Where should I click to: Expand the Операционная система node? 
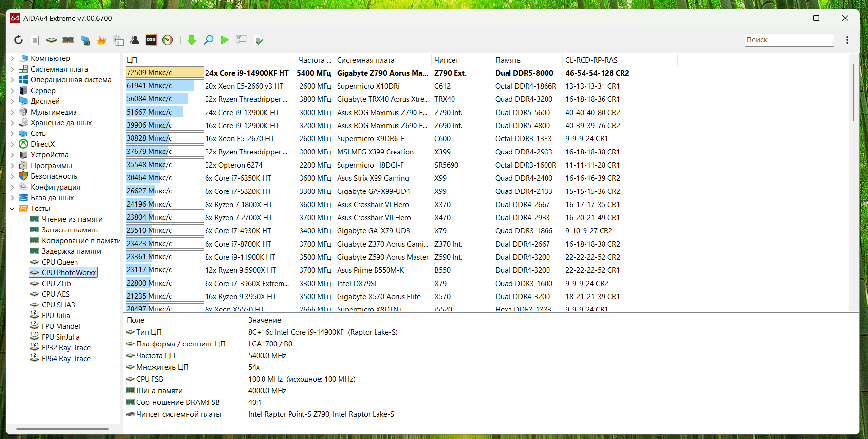point(12,80)
